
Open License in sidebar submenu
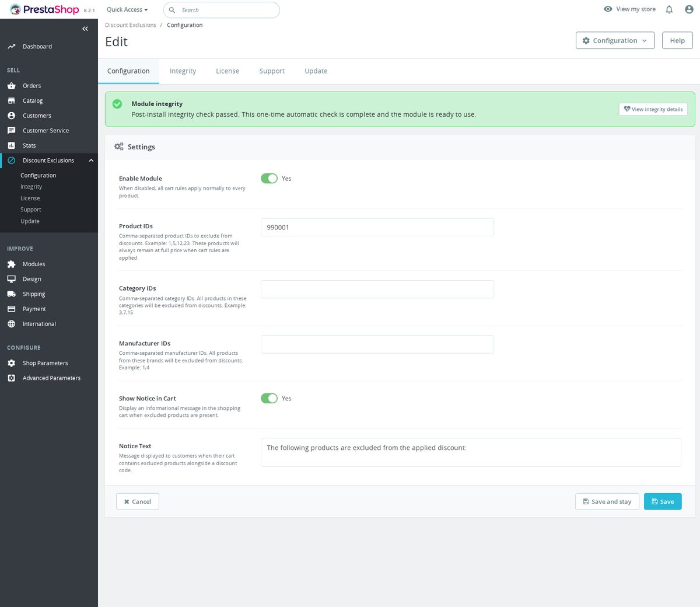pyautogui.click(x=30, y=198)
